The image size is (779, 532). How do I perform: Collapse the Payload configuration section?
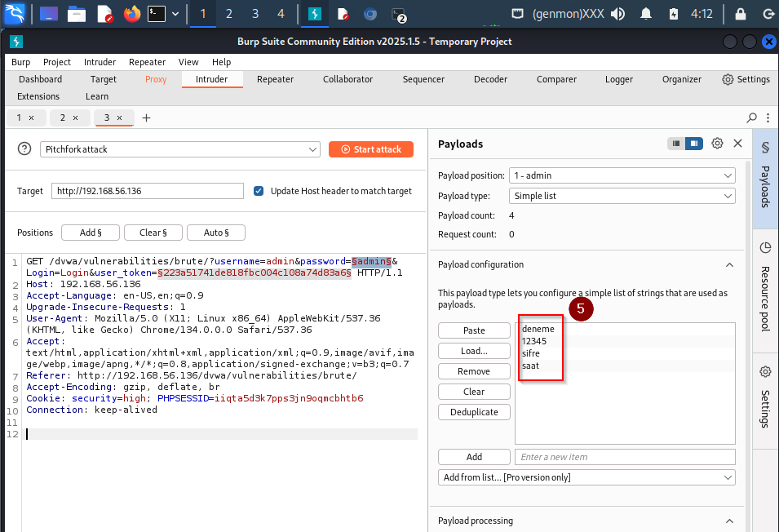[x=729, y=264]
